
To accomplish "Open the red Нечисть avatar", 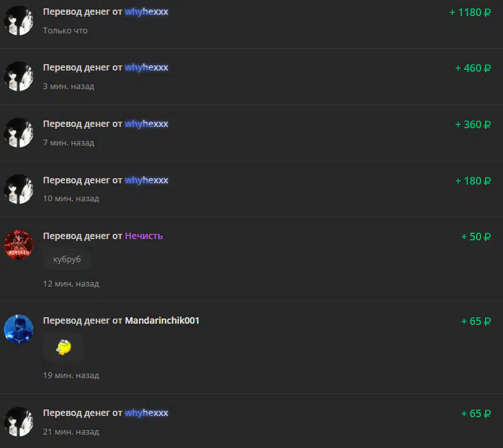I will [x=19, y=245].
